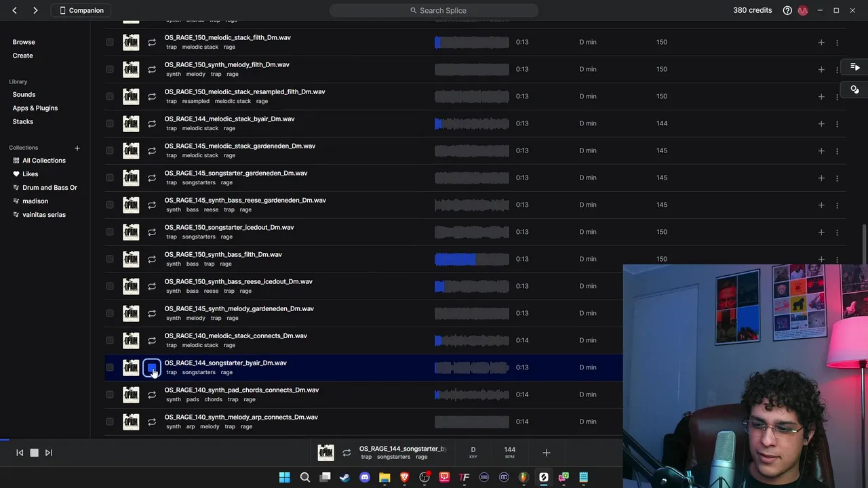Click the Search Splice field
The width and height of the screenshot is (868, 488).
click(x=434, y=10)
